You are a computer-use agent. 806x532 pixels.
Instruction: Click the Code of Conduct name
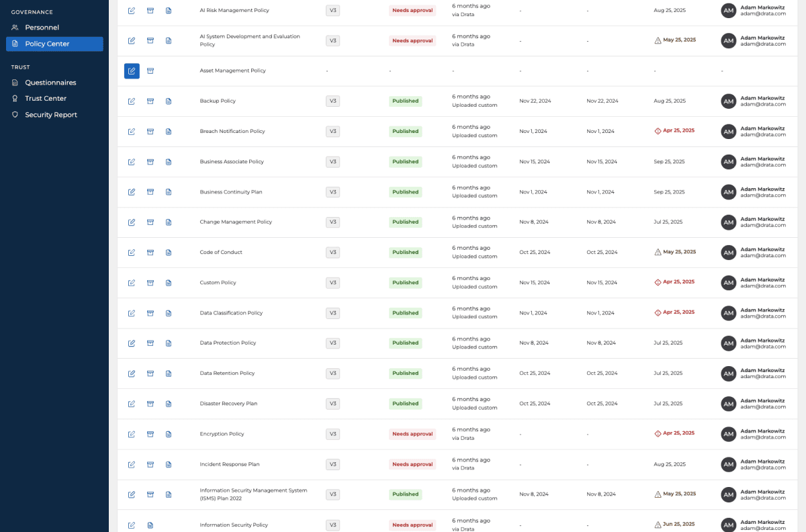point(221,253)
